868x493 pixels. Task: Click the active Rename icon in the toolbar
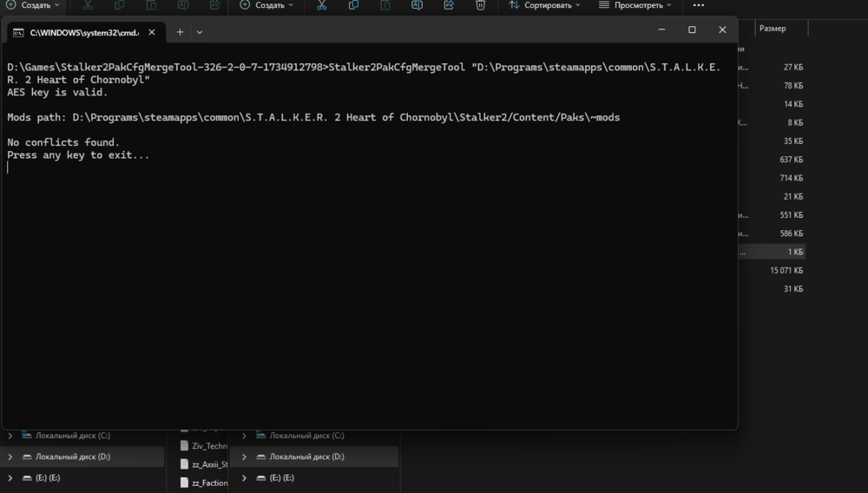(417, 5)
